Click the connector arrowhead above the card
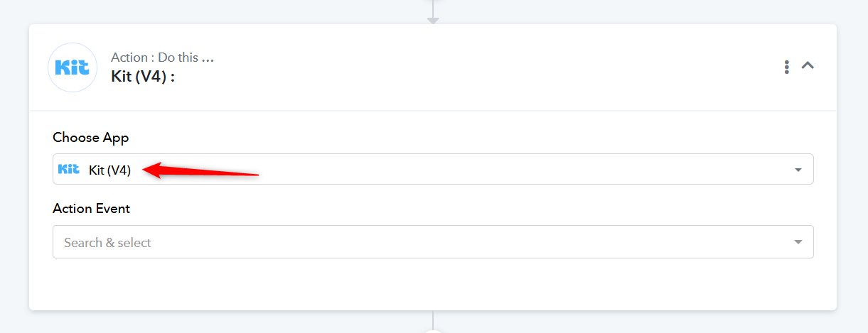 point(433,21)
